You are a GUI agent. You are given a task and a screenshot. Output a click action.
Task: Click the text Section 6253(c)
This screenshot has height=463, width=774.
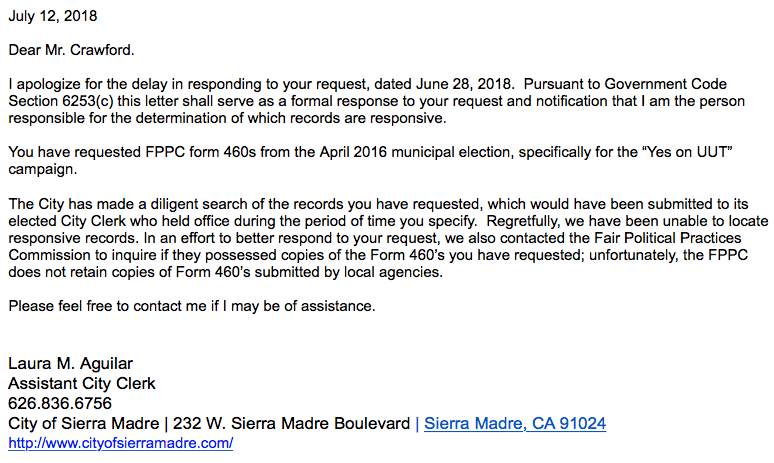pos(61,101)
